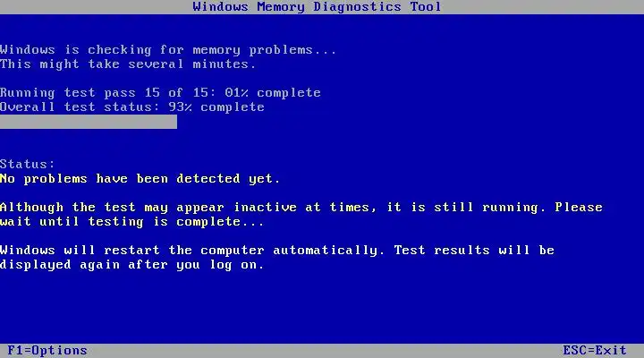This screenshot has height=358, width=644.
Task: Click the '01% complete' pass percentage
Action: click(273, 92)
